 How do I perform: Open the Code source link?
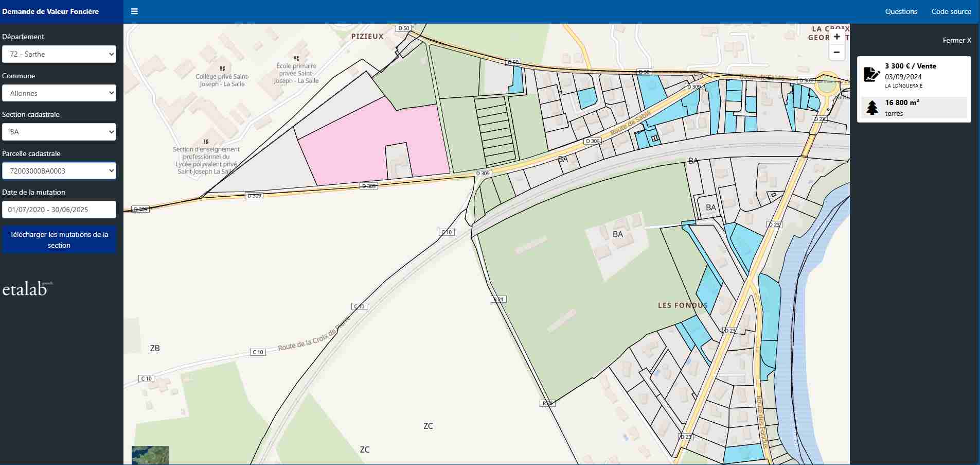tap(951, 11)
